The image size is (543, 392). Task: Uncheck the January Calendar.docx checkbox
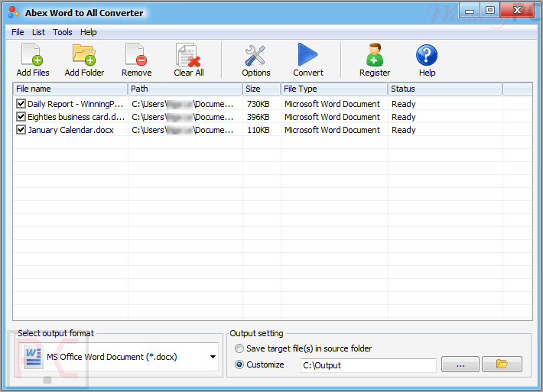pos(21,130)
